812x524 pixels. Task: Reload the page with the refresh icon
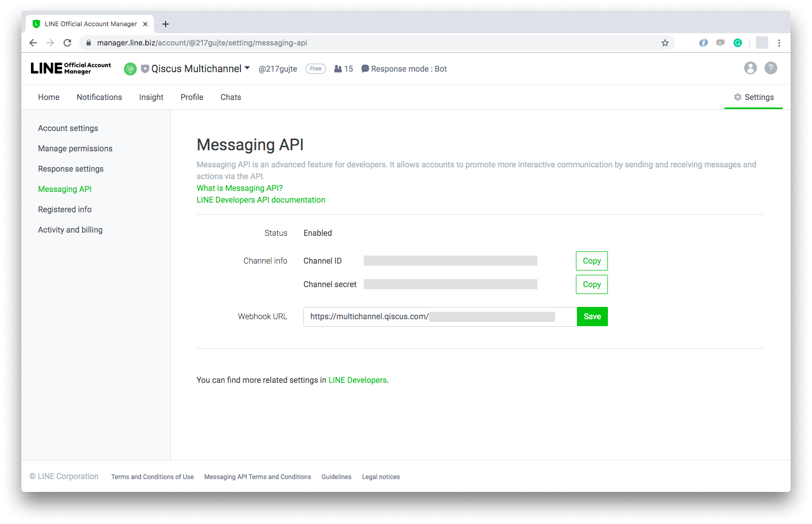coord(67,43)
